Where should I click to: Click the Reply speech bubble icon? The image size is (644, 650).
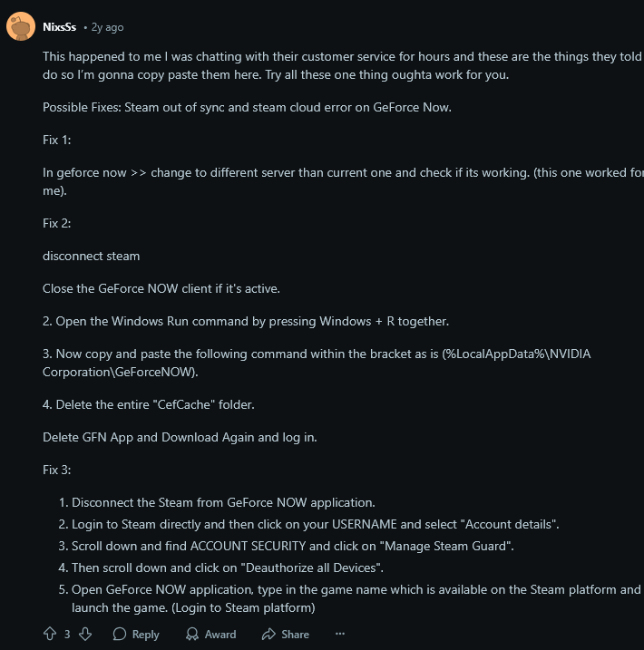(x=120, y=635)
